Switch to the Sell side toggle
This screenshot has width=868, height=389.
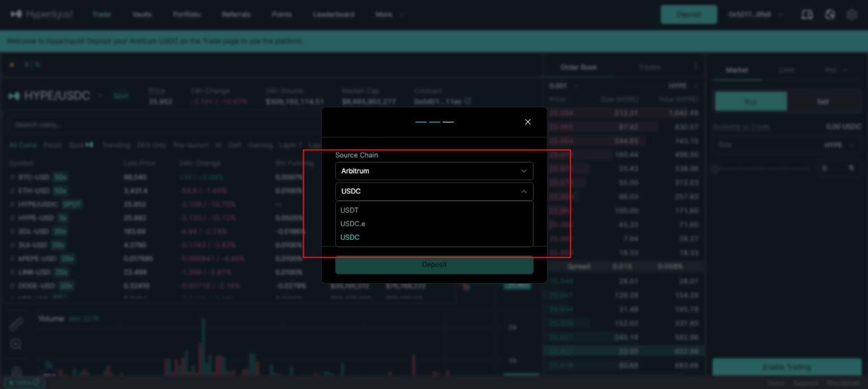click(x=822, y=102)
